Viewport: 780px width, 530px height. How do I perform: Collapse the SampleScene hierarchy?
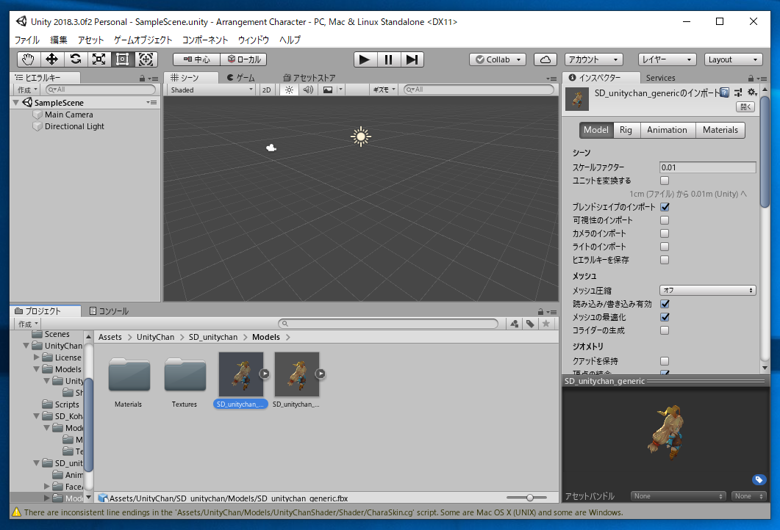click(16, 103)
